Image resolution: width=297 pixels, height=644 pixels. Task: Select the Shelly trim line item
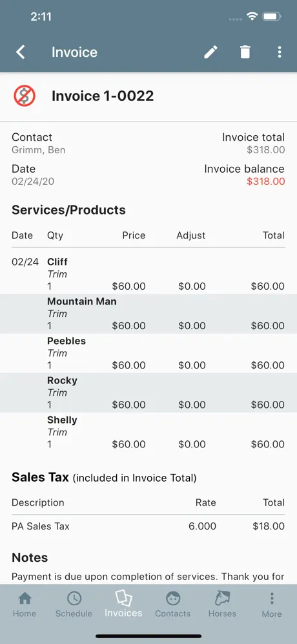point(148,432)
